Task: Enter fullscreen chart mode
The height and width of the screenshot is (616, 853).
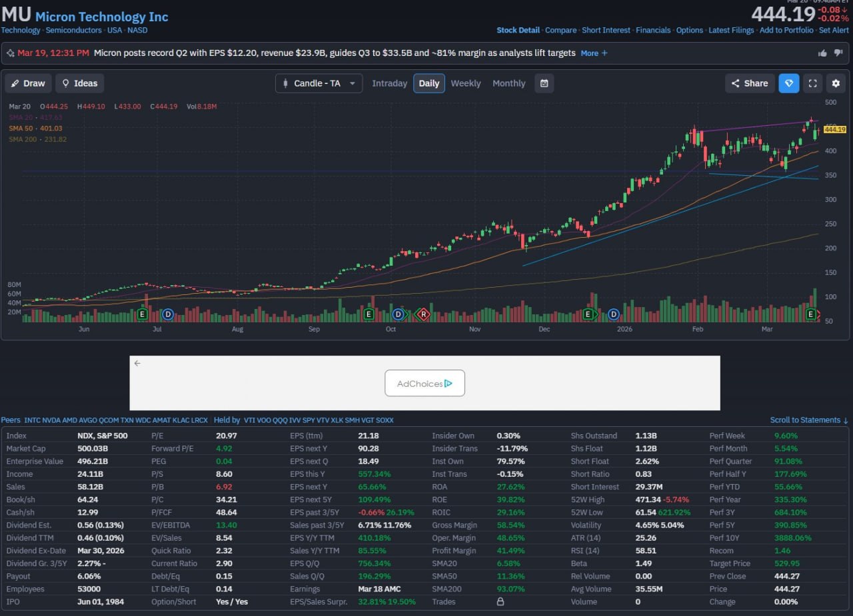Action: 812,83
